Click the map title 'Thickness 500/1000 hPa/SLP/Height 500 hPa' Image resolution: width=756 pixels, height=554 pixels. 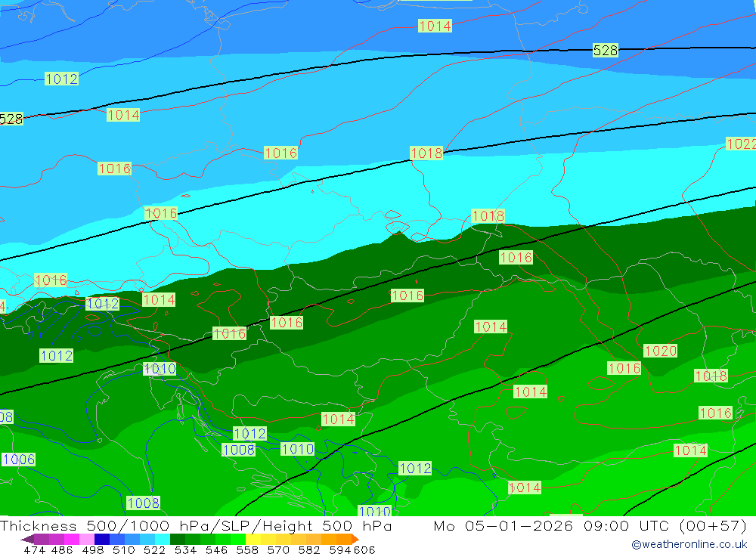click(196, 526)
